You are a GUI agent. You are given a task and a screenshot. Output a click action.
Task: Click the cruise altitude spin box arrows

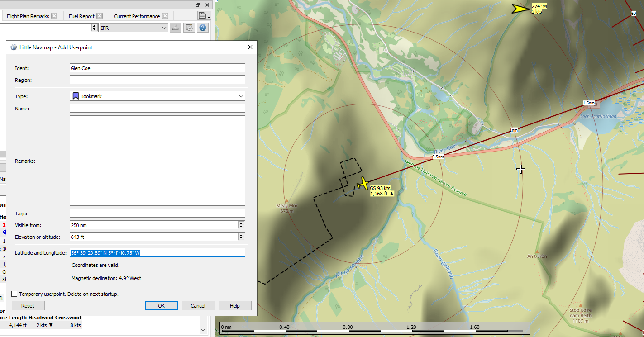coord(94,28)
